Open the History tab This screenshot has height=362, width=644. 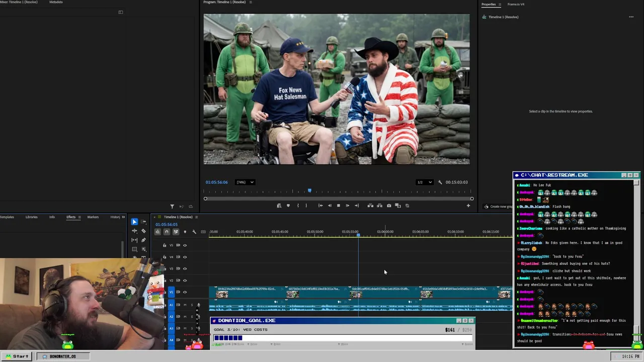coord(115,217)
